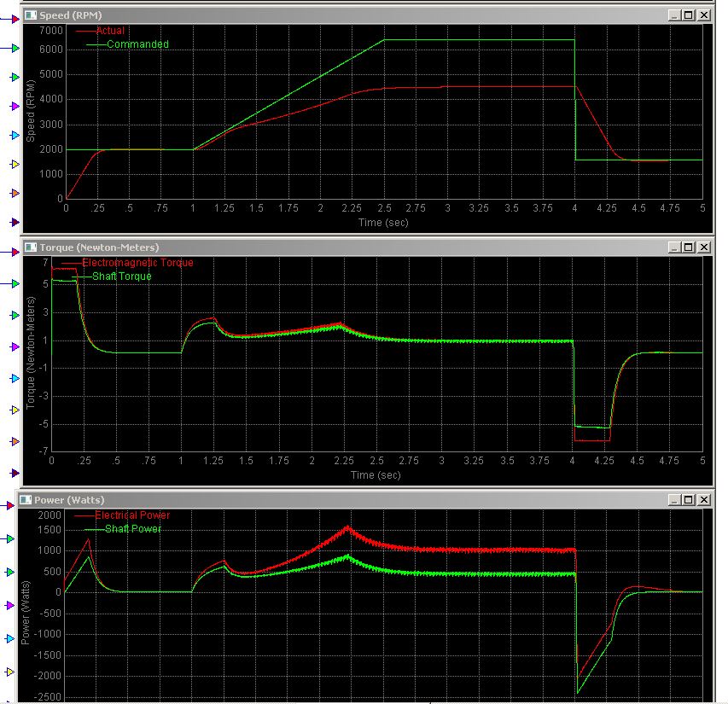
Task: Close the Power (Watts) plot window
Action: [x=704, y=500]
